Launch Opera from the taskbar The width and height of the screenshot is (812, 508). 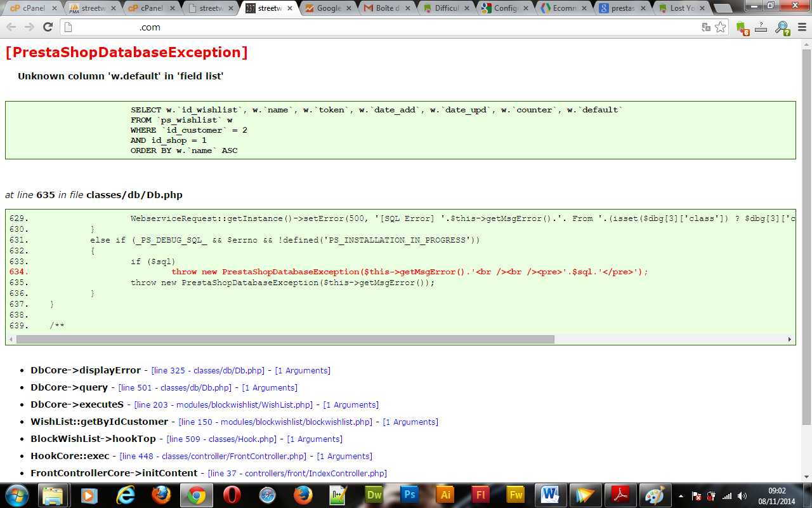point(232,495)
